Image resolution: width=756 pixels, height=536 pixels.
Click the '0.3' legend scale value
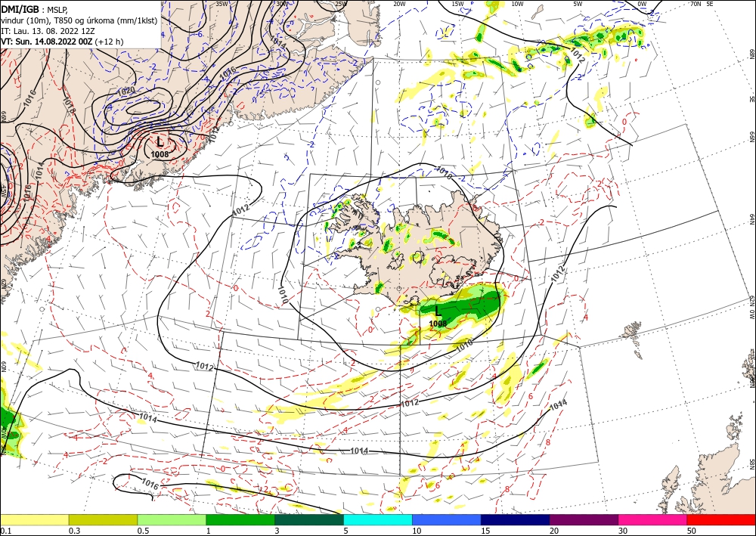[74, 531]
